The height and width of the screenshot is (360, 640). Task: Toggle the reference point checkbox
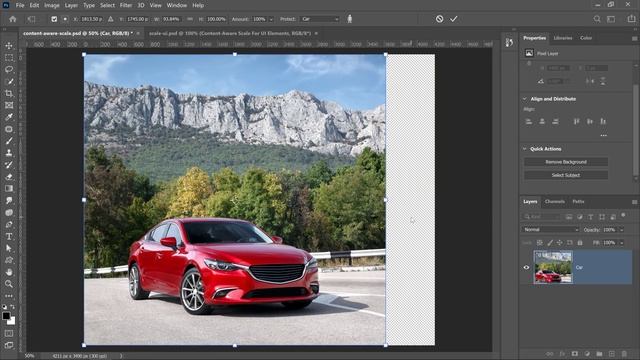pyautogui.click(x=54, y=19)
